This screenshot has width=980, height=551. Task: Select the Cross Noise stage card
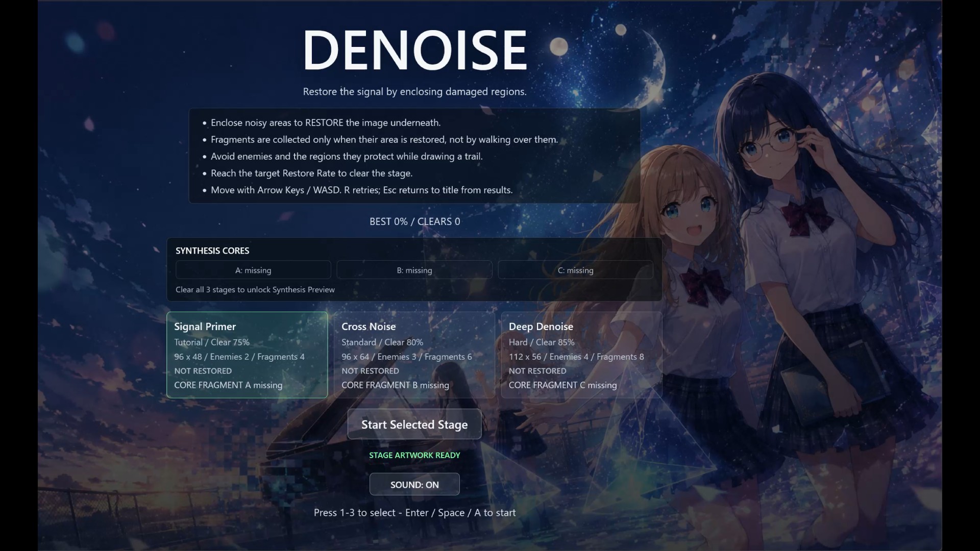[414, 355]
